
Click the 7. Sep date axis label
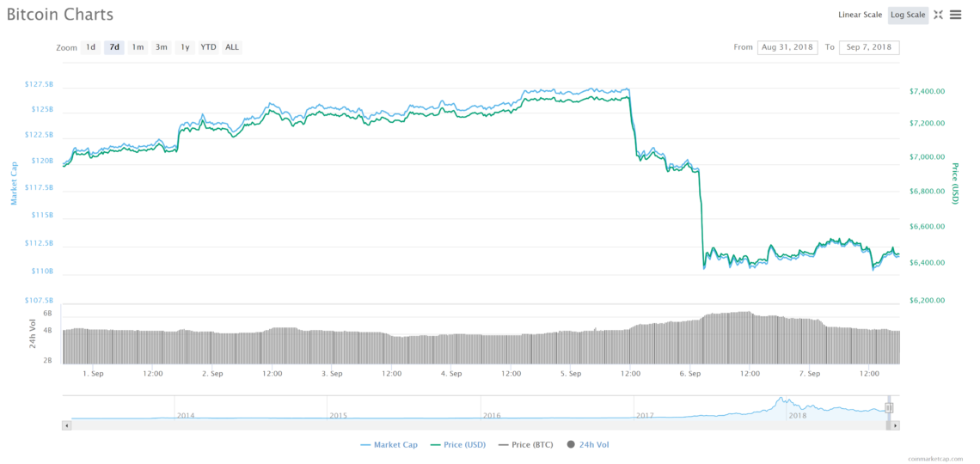810,374
